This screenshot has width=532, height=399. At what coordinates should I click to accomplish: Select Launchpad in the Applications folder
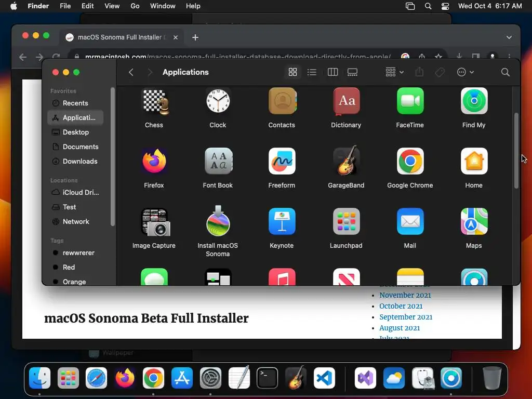[346, 221]
